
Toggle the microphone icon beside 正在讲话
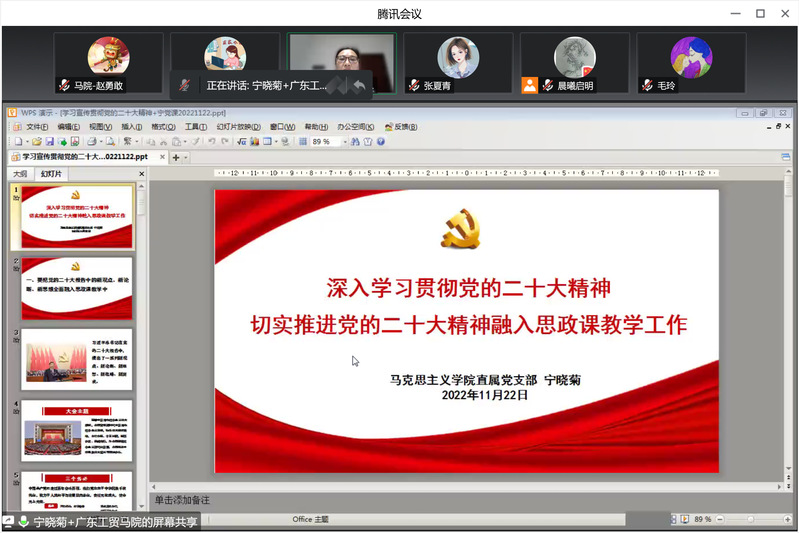[x=184, y=85]
